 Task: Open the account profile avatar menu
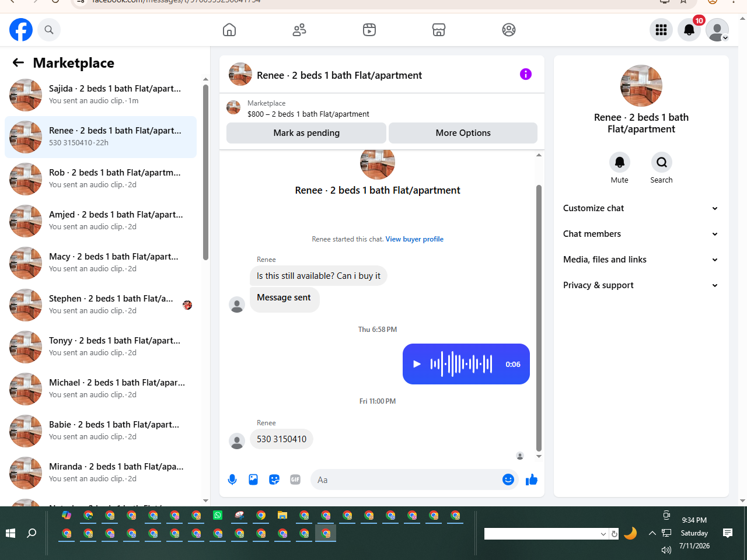pyautogui.click(x=717, y=30)
